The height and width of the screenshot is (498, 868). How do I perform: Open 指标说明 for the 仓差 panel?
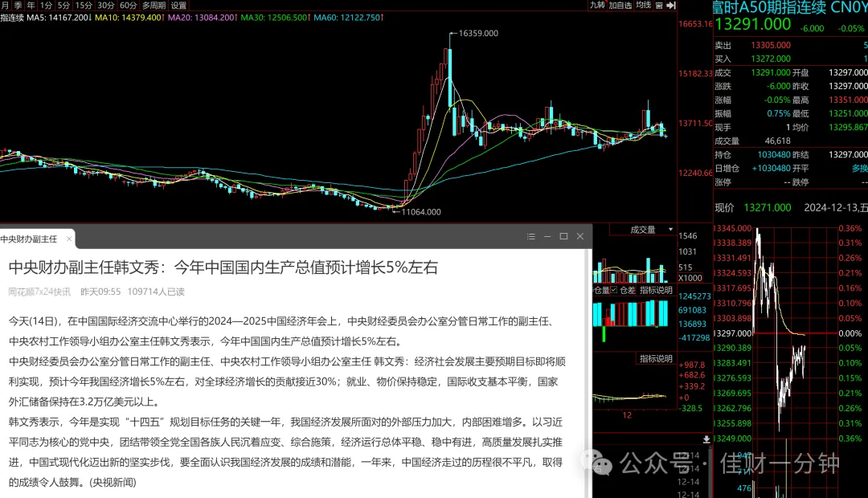tap(656, 290)
